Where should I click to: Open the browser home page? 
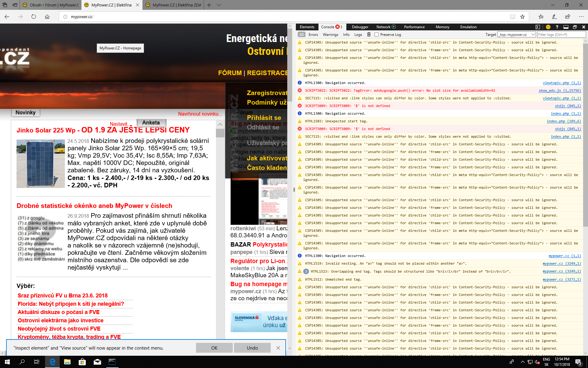tap(47, 17)
